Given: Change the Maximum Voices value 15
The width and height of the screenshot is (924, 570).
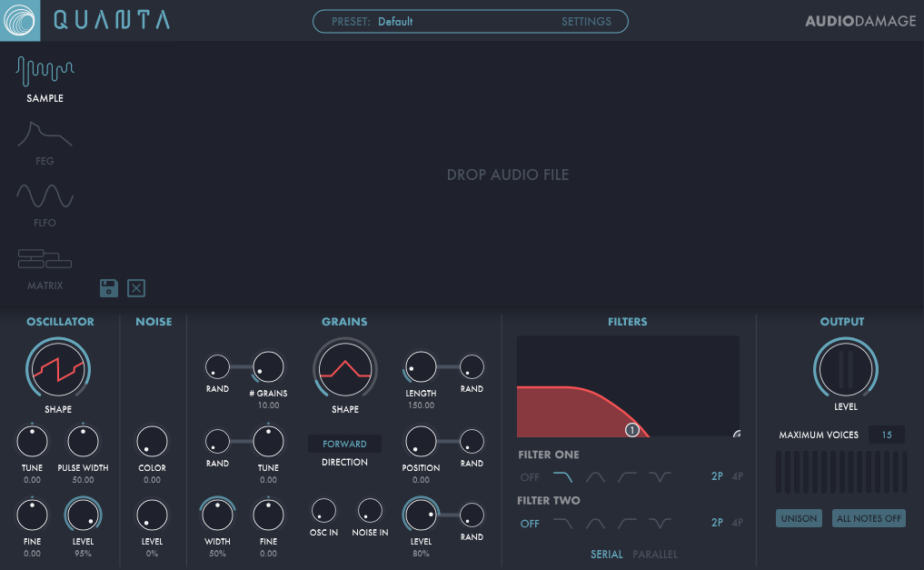Looking at the screenshot, I should coord(886,435).
